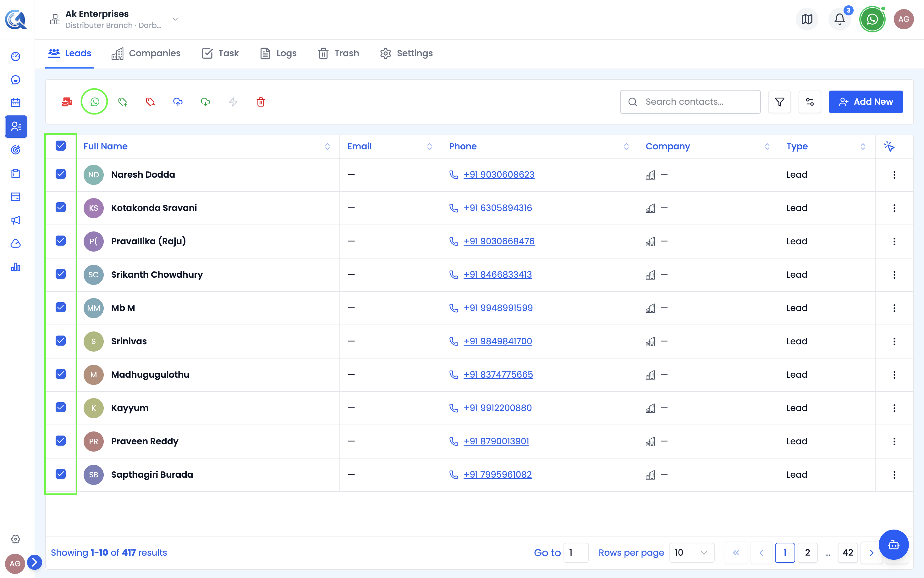924x578 pixels.
Task: Call phone link +91 9030608623
Action: tap(498, 175)
